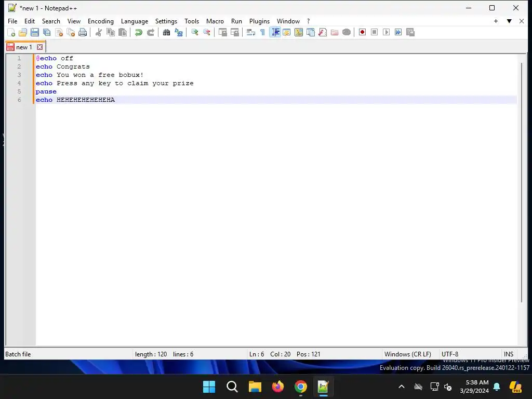Open the tab list dropdown triangle
This screenshot has width=532, height=399.
point(509,21)
